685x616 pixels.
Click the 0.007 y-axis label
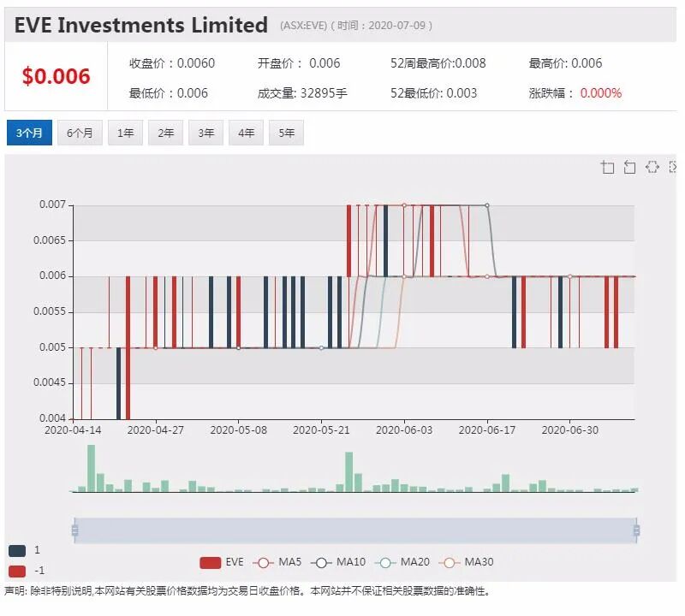click(x=52, y=204)
